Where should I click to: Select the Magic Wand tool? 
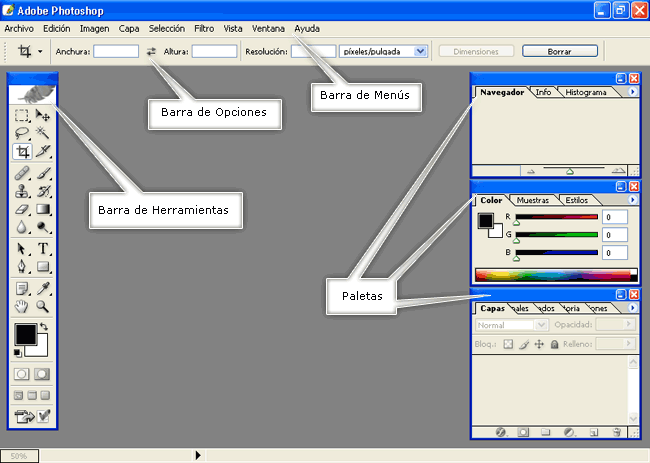coord(43,133)
